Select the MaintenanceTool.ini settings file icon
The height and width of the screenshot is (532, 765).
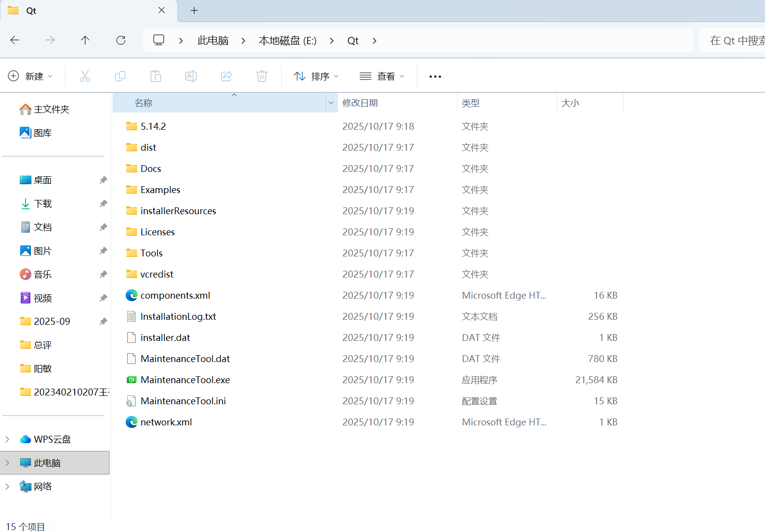click(131, 401)
